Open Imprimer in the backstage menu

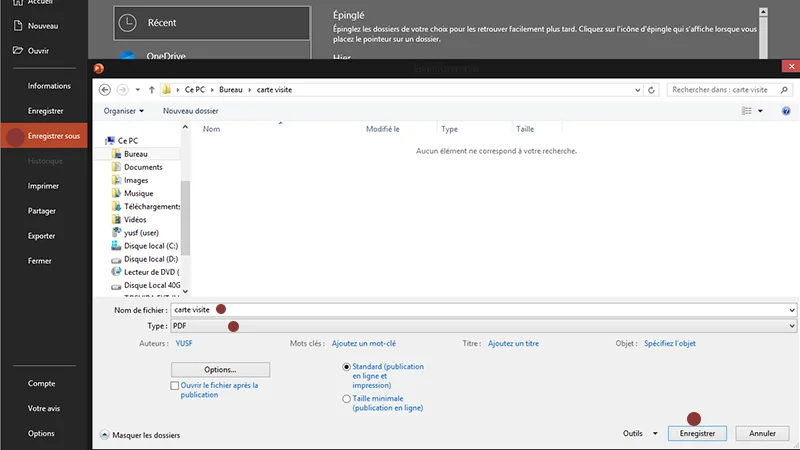click(43, 186)
